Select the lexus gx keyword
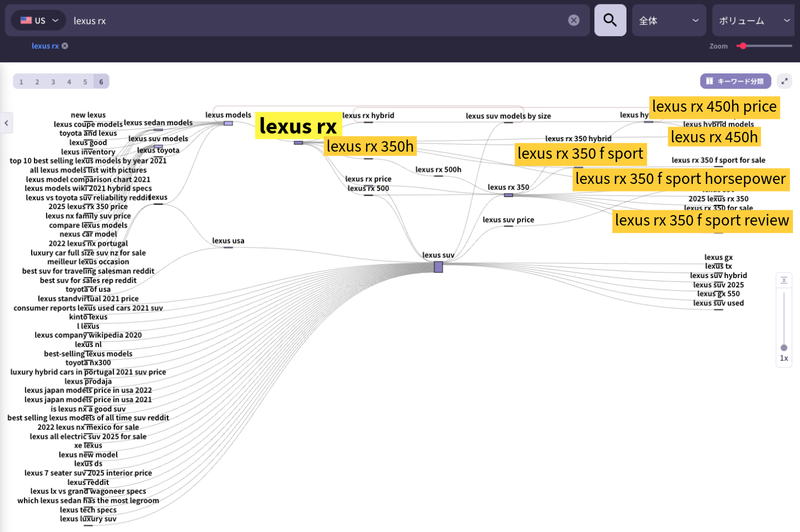 pyautogui.click(x=718, y=257)
